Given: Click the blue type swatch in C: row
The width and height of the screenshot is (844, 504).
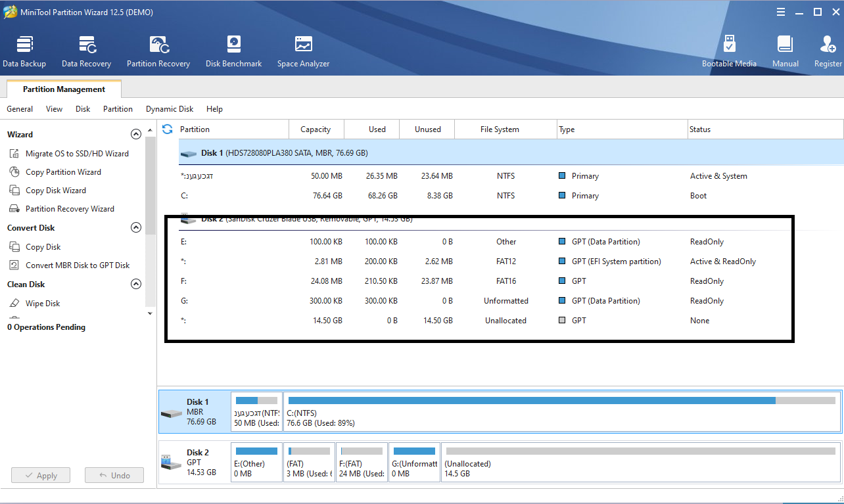Looking at the screenshot, I should [562, 196].
